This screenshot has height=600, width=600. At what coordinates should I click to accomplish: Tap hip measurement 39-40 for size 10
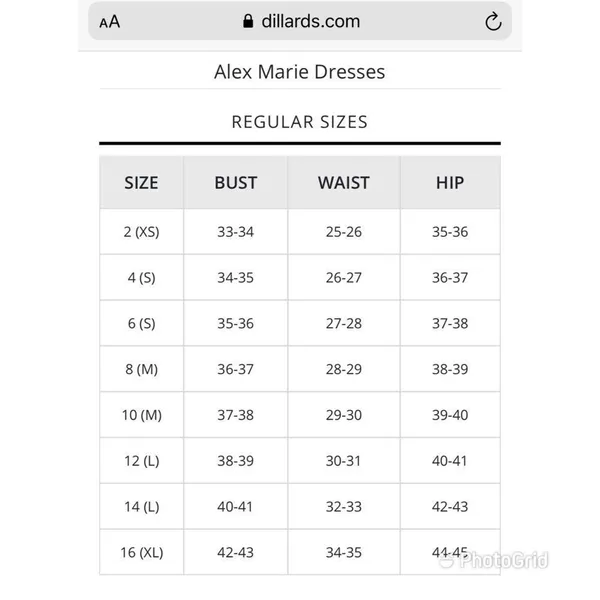[x=450, y=415]
